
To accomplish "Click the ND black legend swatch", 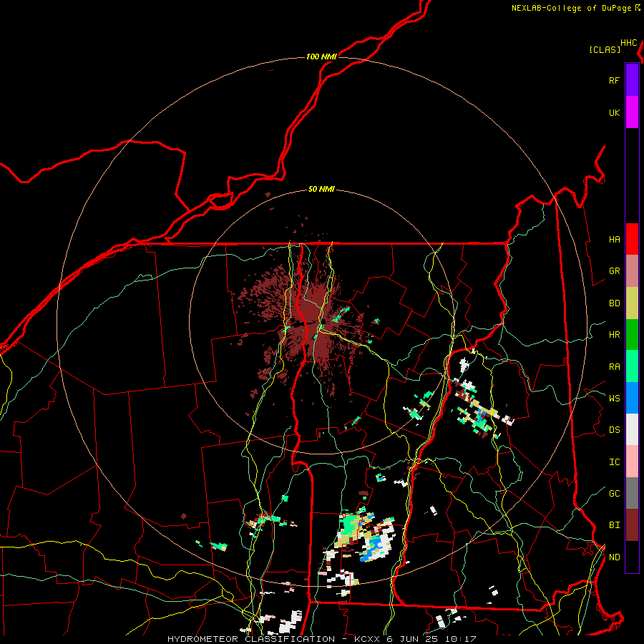I will coord(632,557).
